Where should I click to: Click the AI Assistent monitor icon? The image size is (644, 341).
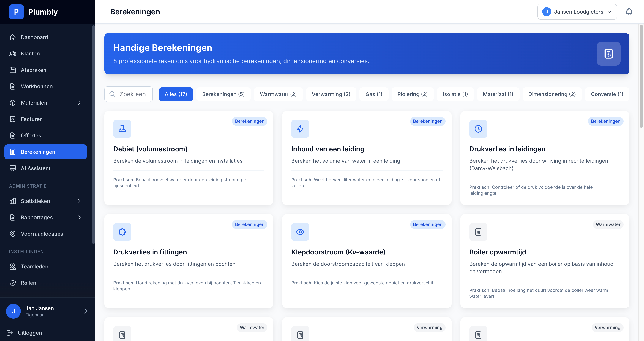coord(12,168)
